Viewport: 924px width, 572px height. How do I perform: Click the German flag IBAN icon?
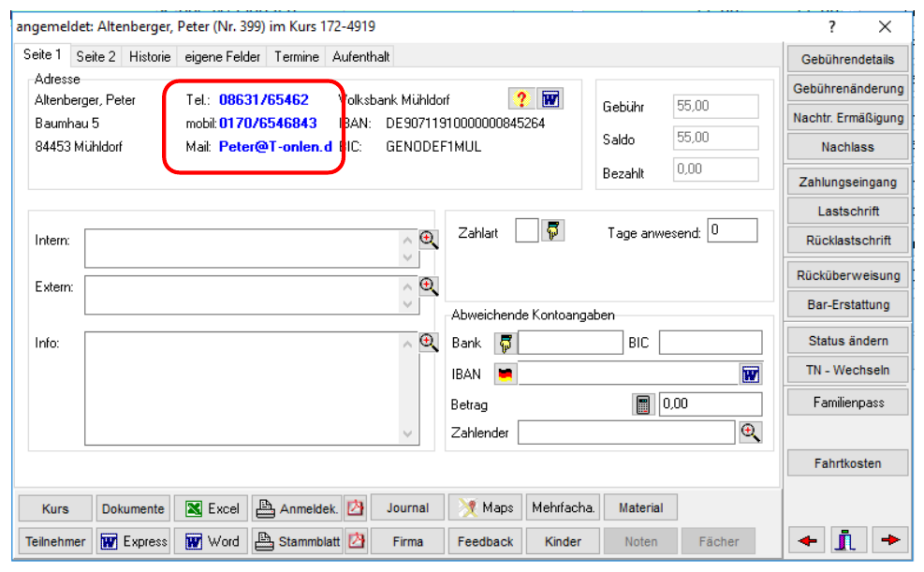506,374
